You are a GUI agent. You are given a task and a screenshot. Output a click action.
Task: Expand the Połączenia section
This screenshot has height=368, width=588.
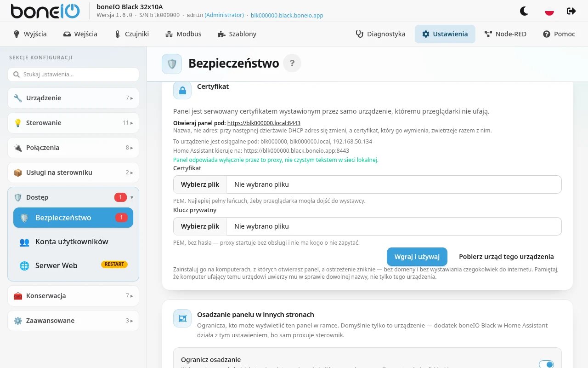(x=73, y=148)
